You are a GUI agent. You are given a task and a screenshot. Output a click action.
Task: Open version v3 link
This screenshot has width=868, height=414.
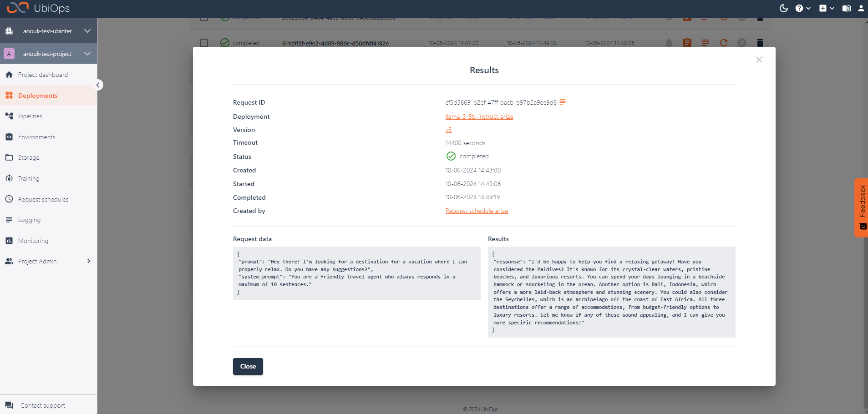tap(448, 130)
